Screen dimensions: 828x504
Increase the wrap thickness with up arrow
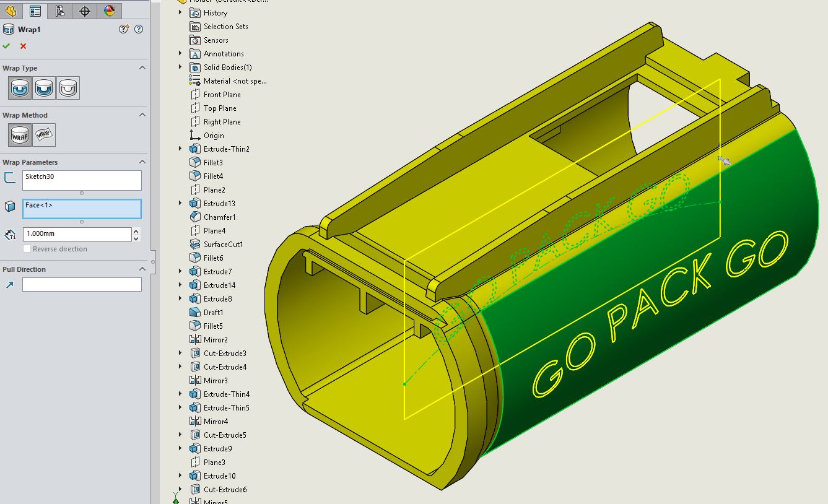pyautogui.click(x=136, y=231)
